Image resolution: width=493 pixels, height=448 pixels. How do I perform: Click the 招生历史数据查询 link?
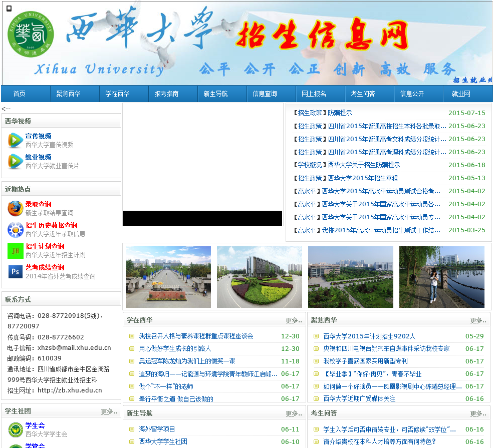(x=52, y=225)
